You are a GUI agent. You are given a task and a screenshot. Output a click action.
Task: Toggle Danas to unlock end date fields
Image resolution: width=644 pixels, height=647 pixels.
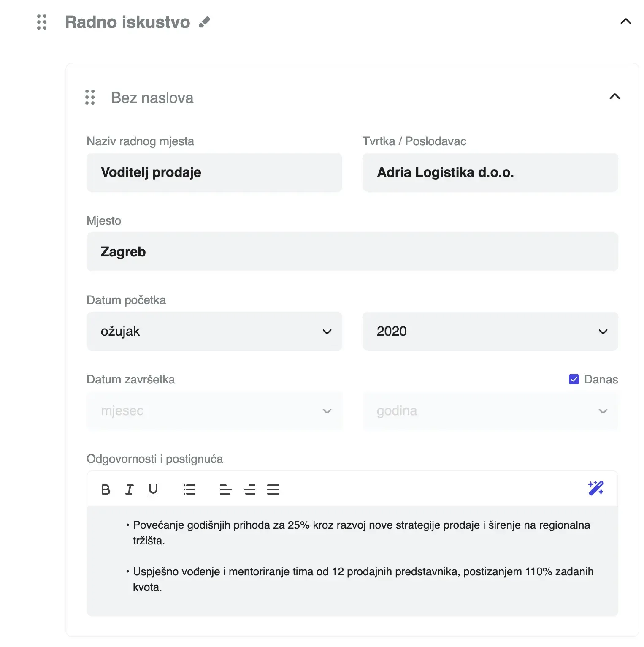[x=573, y=379]
